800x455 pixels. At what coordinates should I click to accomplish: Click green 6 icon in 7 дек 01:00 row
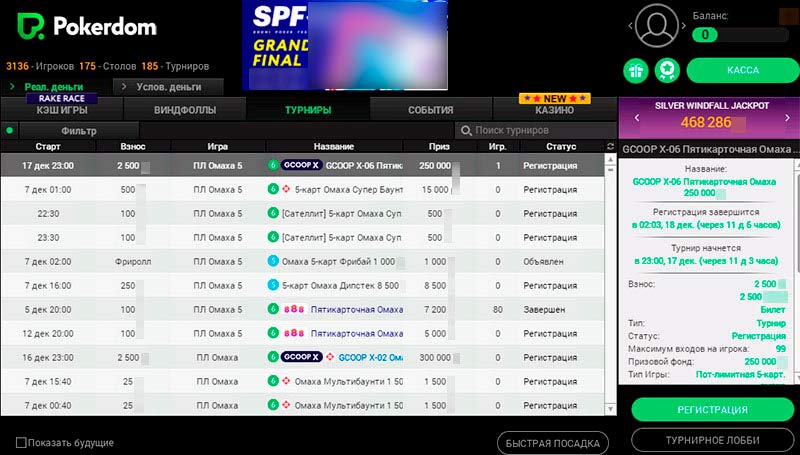(273, 189)
